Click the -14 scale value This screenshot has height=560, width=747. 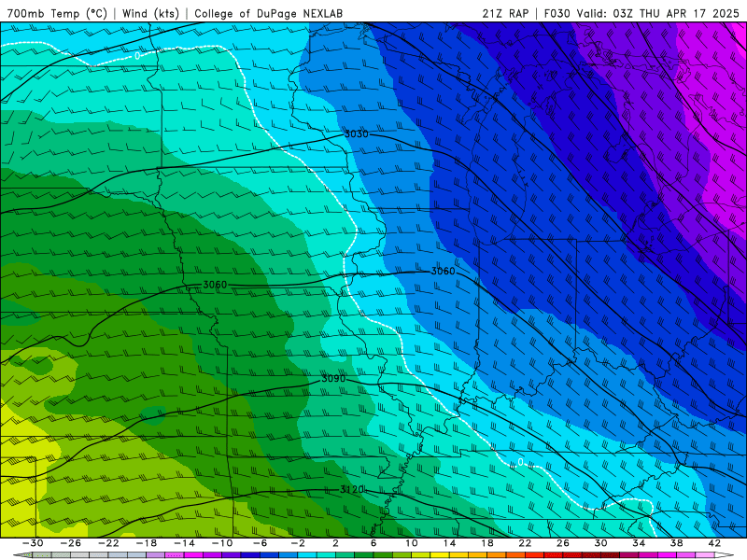click(184, 543)
